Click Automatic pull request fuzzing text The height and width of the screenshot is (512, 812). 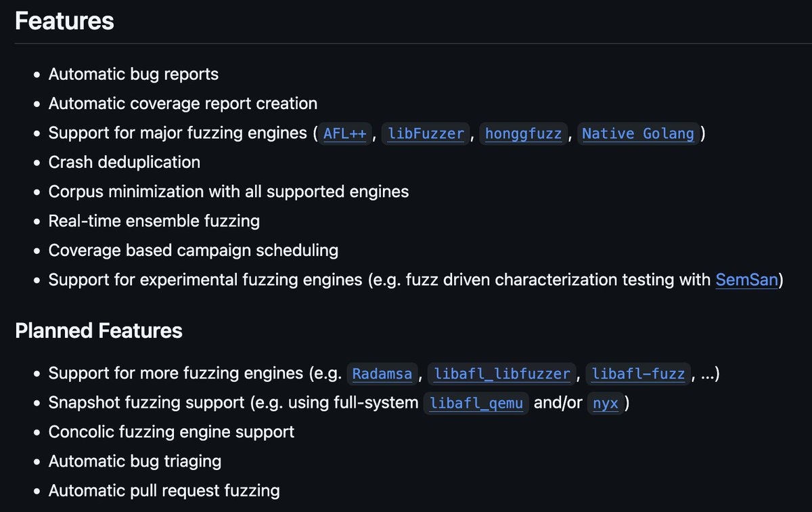[164, 490]
